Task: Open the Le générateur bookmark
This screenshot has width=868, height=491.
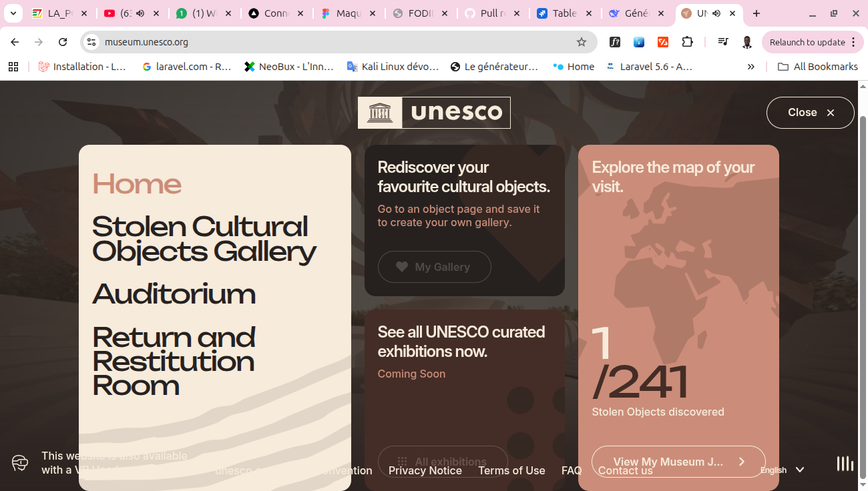Action: [495, 67]
